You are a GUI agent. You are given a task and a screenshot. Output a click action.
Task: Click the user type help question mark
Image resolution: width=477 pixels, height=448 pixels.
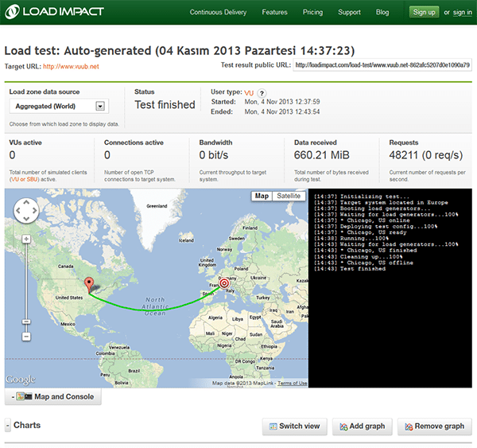pyautogui.click(x=262, y=93)
